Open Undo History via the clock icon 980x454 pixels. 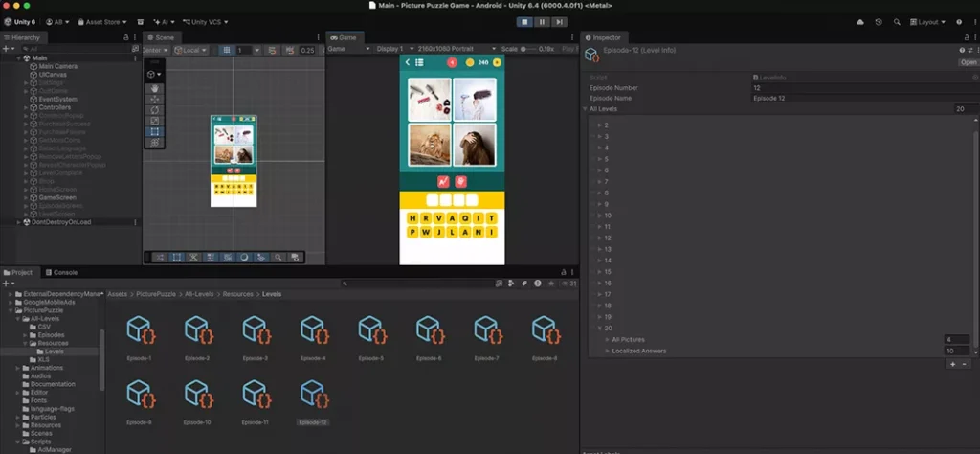click(x=879, y=22)
